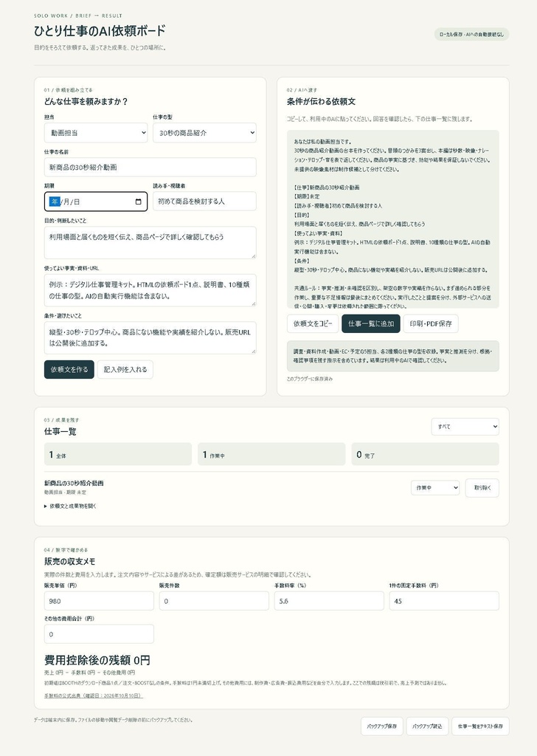537x756 pixels.
Task: Click the 完了 count tile
Action: coord(426,455)
